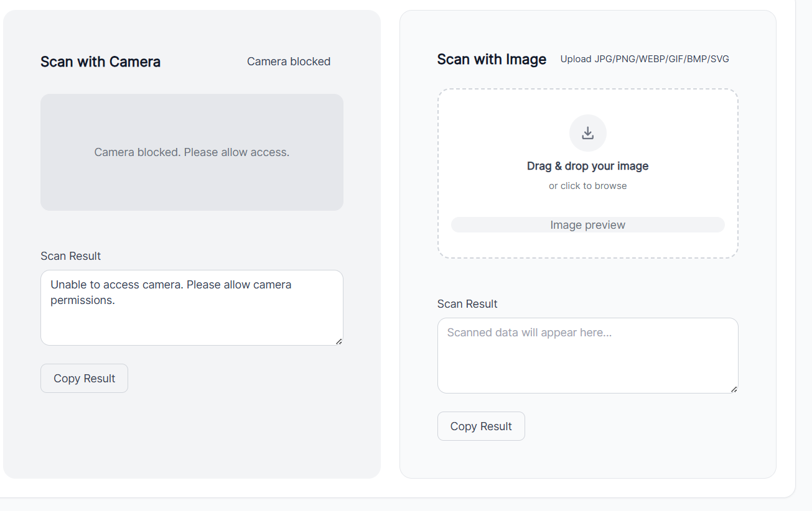
Task: Click the 'Image preview' bar
Action: point(587,224)
